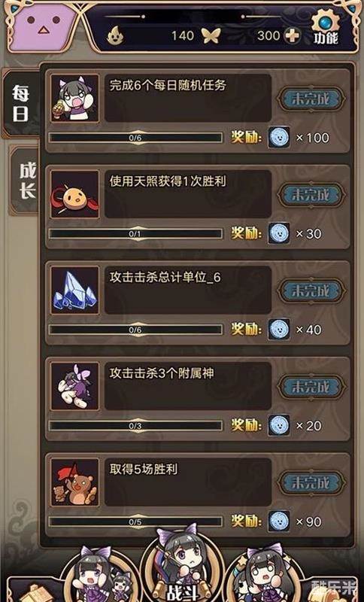Tap 未完成 button for 攻击击杀3个附属神
The width and height of the screenshot is (364, 602).
pyautogui.click(x=311, y=387)
